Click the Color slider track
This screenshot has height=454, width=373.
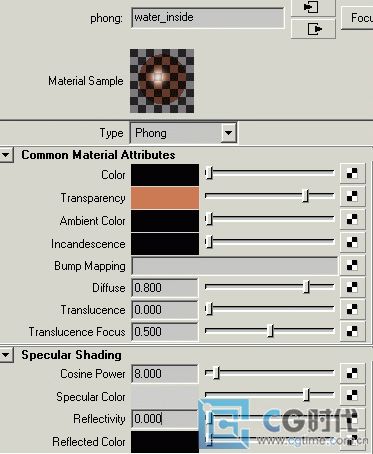pos(270,172)
